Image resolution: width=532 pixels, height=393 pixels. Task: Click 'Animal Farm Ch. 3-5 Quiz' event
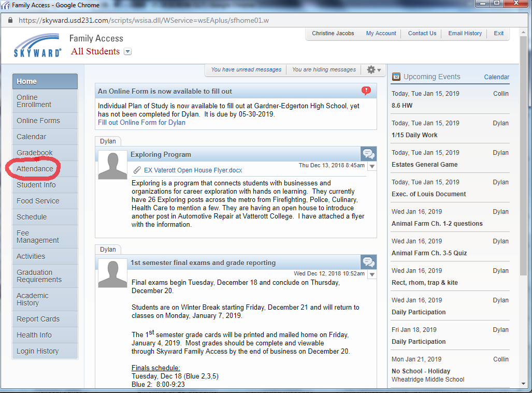(429, 253)
